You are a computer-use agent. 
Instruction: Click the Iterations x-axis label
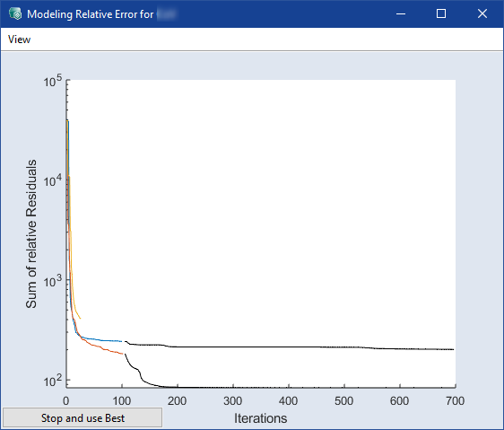click(x=260, y=418)
